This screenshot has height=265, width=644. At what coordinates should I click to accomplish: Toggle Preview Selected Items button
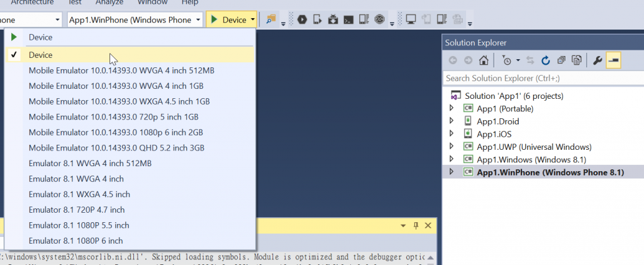613,60
